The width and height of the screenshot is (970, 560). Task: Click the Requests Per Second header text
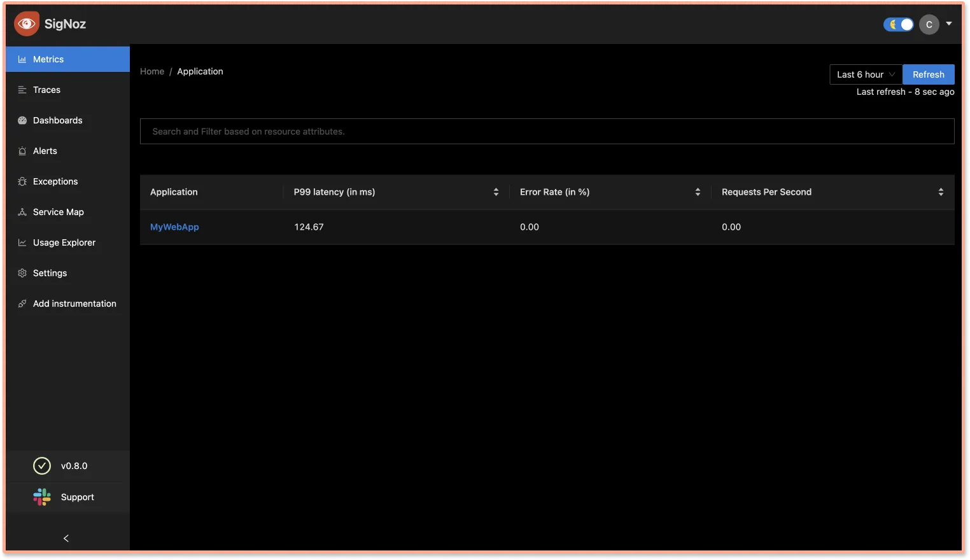[x=766, y=192]
